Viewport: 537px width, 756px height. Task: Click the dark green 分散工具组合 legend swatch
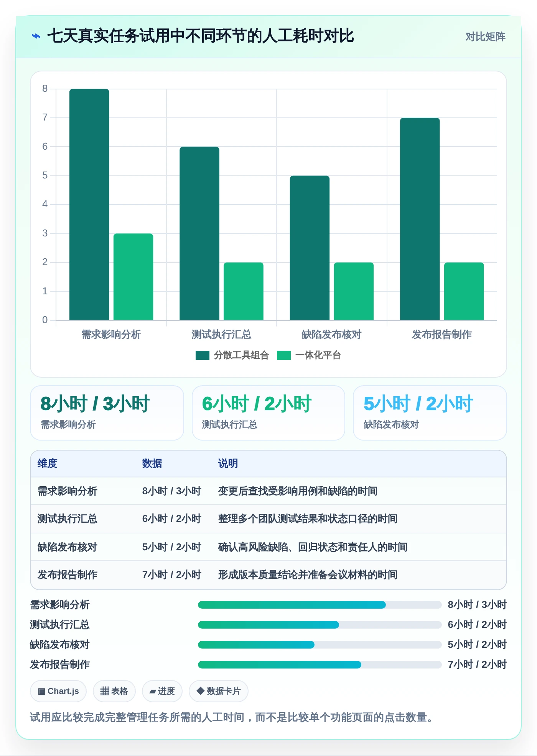[x=203, y=355]
